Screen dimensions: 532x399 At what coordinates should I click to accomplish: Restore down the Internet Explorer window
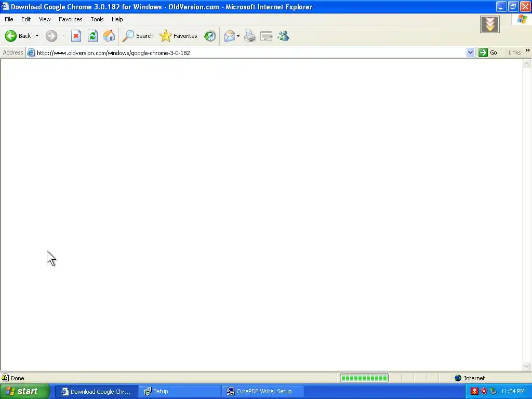click(513, 6)
